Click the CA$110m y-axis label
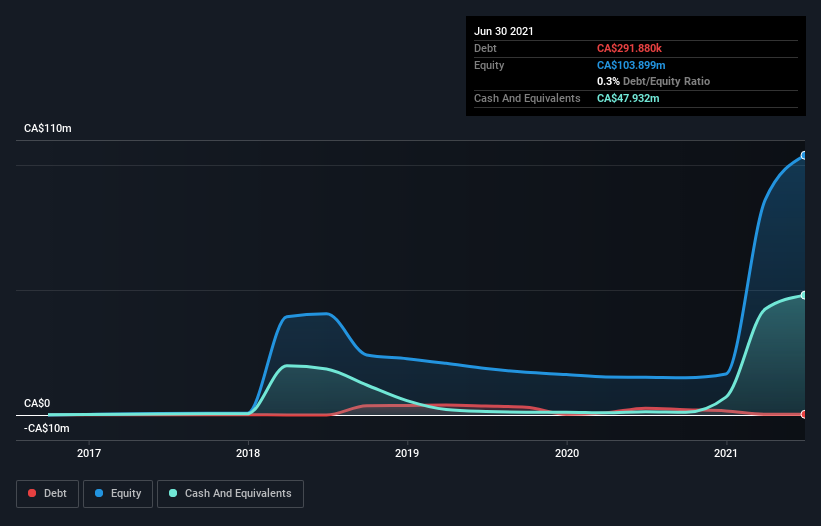This screenshot has width=821, height=526. pos(48,128)
